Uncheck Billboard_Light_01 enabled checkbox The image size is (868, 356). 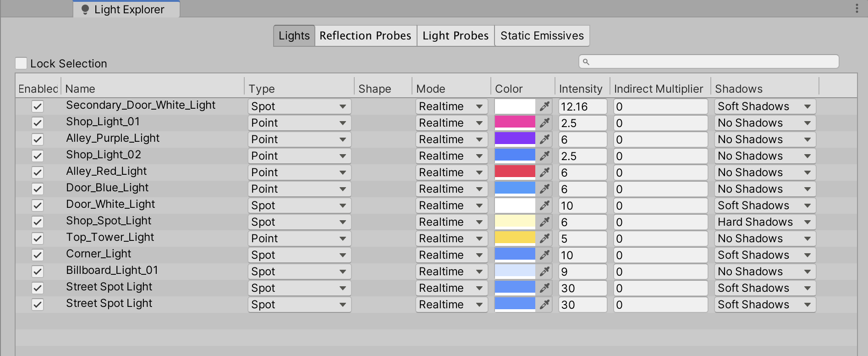[x=38, y=272]
